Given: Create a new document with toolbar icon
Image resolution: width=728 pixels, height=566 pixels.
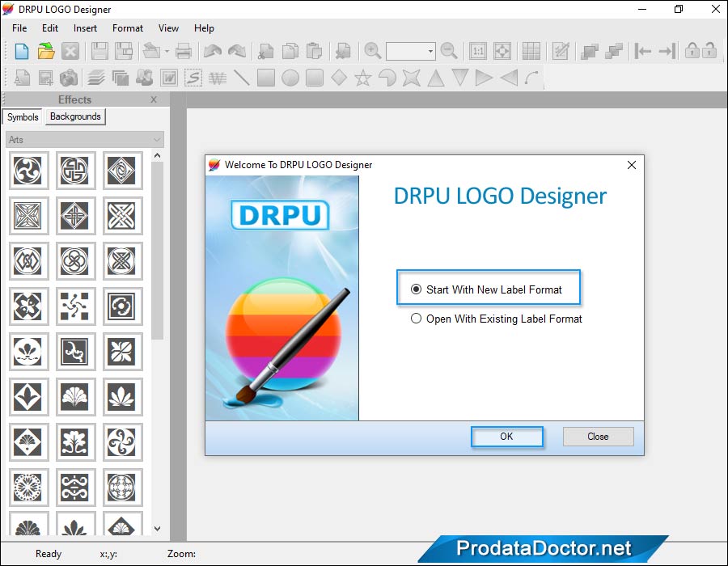Looking at the screenshot, I should (21, 51).
